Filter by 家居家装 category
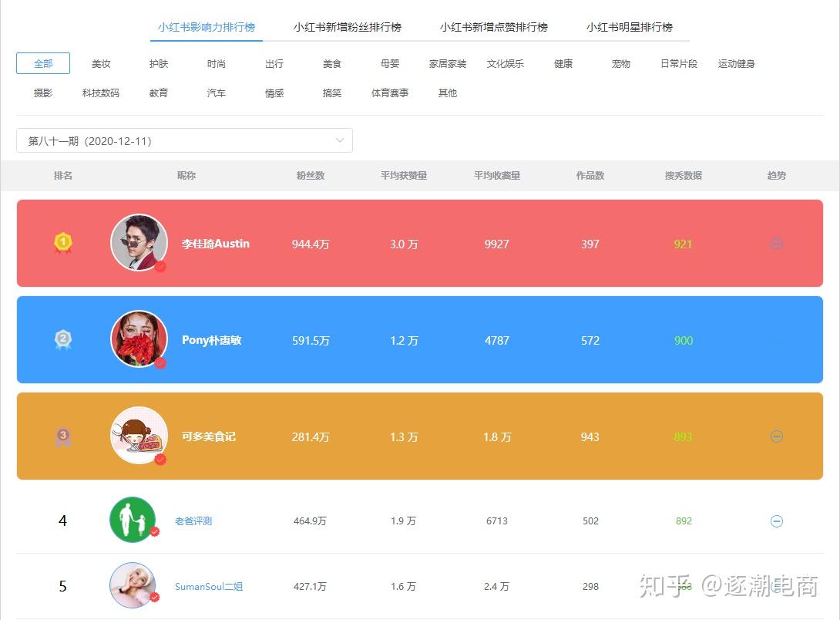The width and height of the screenshot is (840, 620). [447, 64]
